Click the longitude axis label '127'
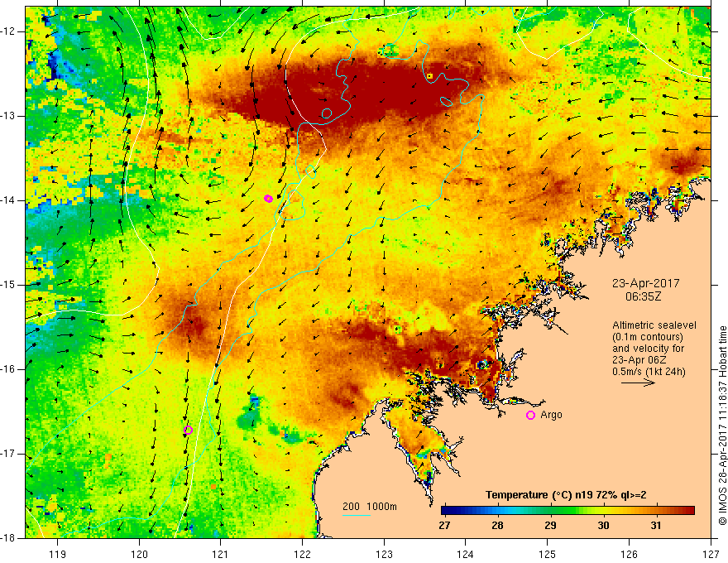 tap(711, 554)
